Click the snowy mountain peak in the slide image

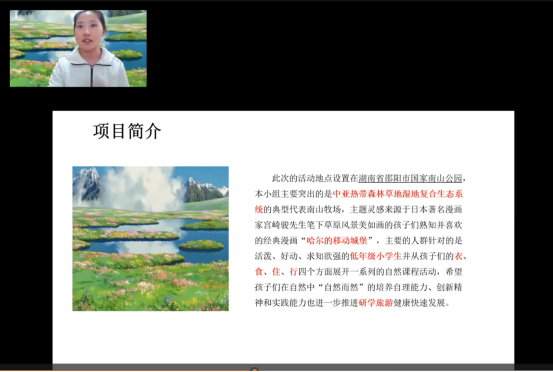click(x=86, y=180)
